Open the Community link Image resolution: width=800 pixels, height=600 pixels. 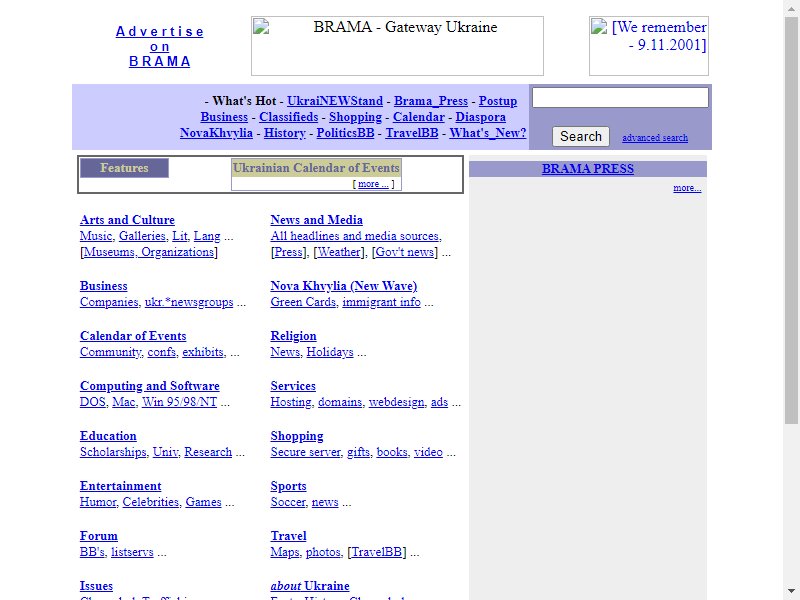111,352
